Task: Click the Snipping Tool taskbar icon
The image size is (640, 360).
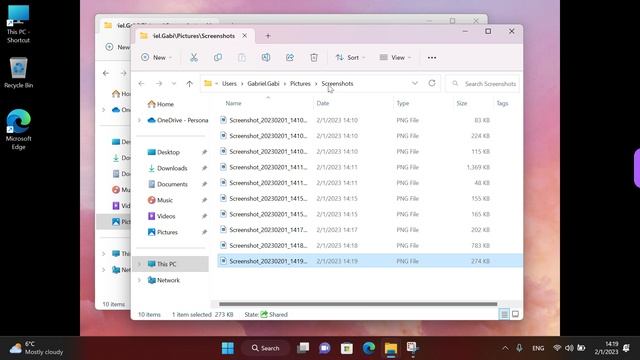Action: [x=412, y=348]
